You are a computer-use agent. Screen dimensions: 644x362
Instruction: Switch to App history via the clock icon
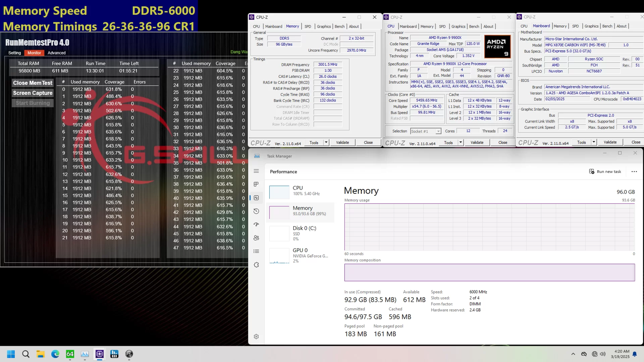(256, 210)
